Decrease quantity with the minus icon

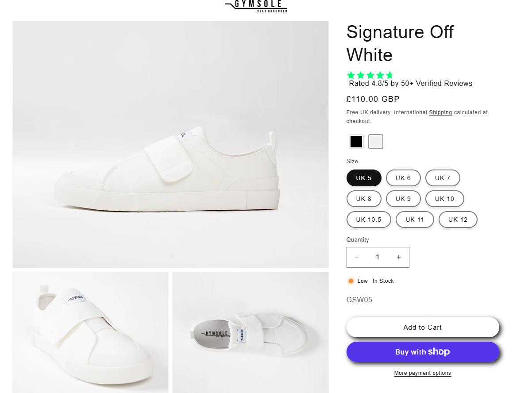(x=357, y=257)
